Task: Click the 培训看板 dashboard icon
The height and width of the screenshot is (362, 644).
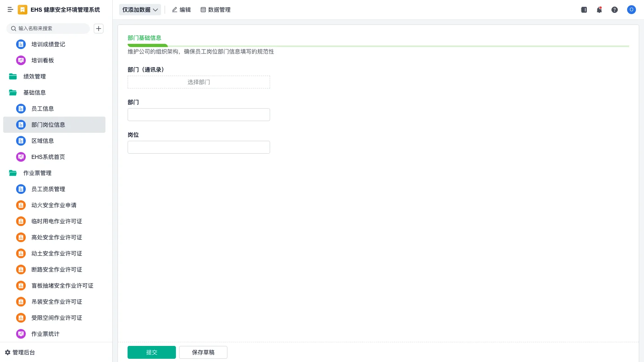Action: tap(21, 60)
